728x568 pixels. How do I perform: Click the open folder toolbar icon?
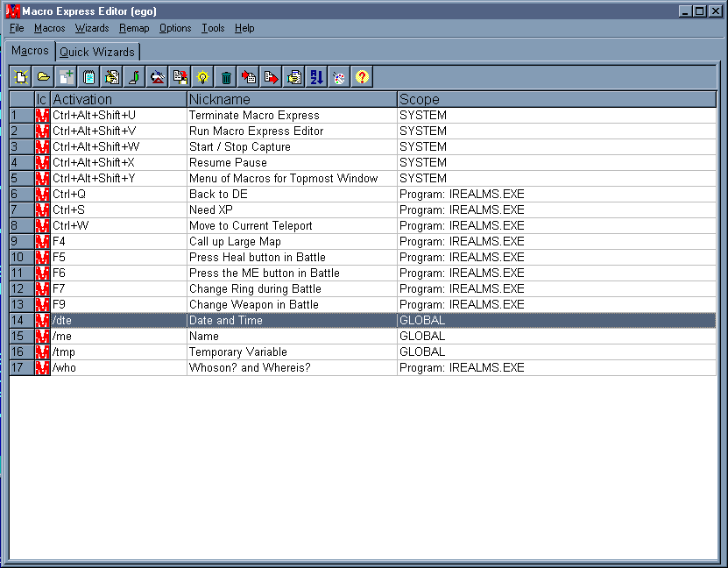[x=44, y=76]
